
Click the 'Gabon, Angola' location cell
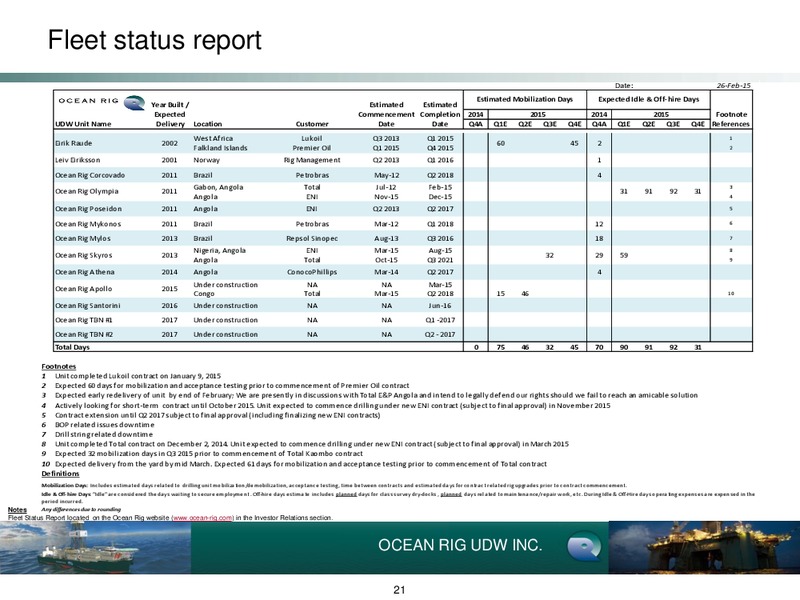click(x=218, y=187)
